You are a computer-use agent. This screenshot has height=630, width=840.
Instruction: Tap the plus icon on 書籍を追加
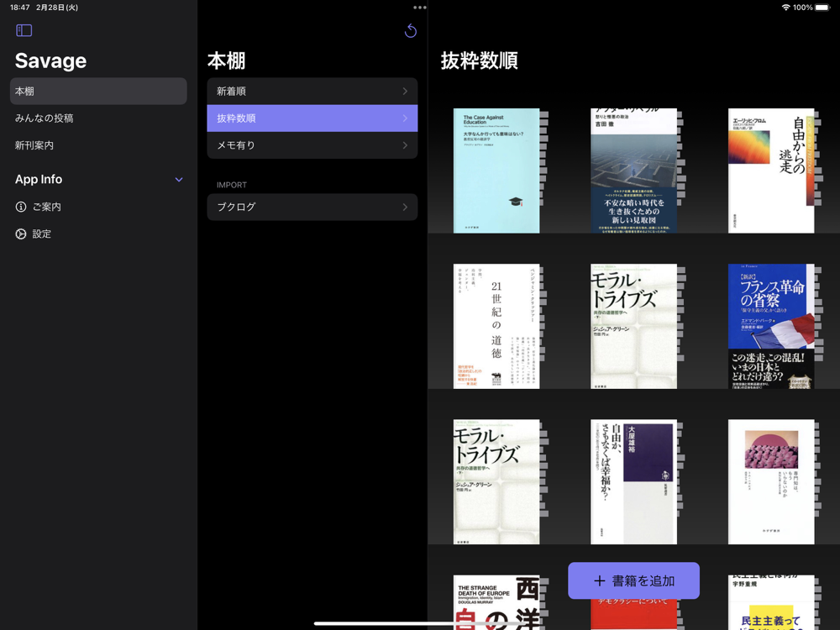pyautogui.click(x=600, y=580)
